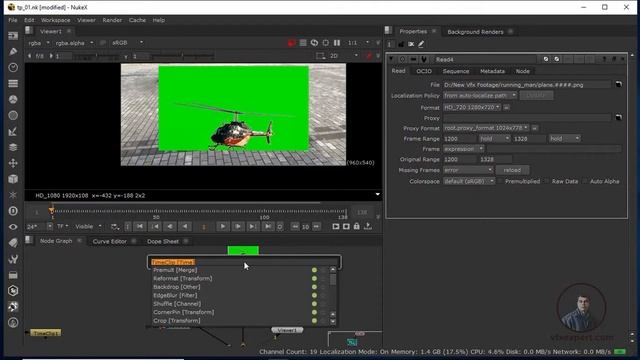The image size is (640, 360).
Task: Open the ToolSets wrench icon
Action: tap(13, 259)
